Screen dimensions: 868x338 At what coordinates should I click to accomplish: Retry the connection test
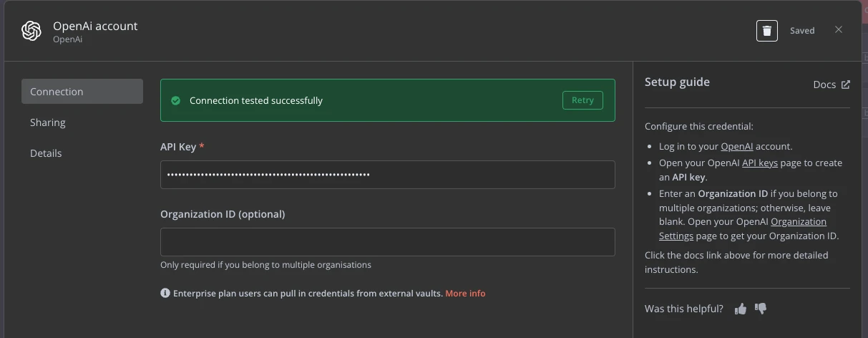[582, 100]
